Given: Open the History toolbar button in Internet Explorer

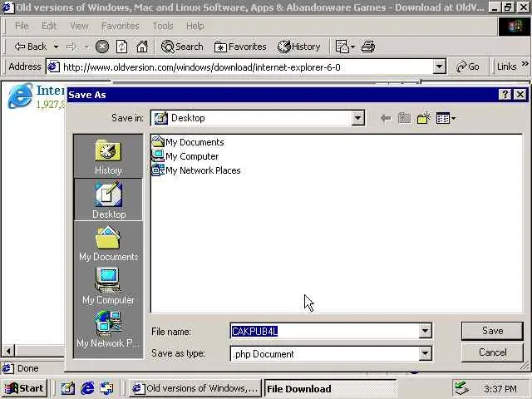Looking at the screenshot, I should pyautogui.click(x=299, y=47).
